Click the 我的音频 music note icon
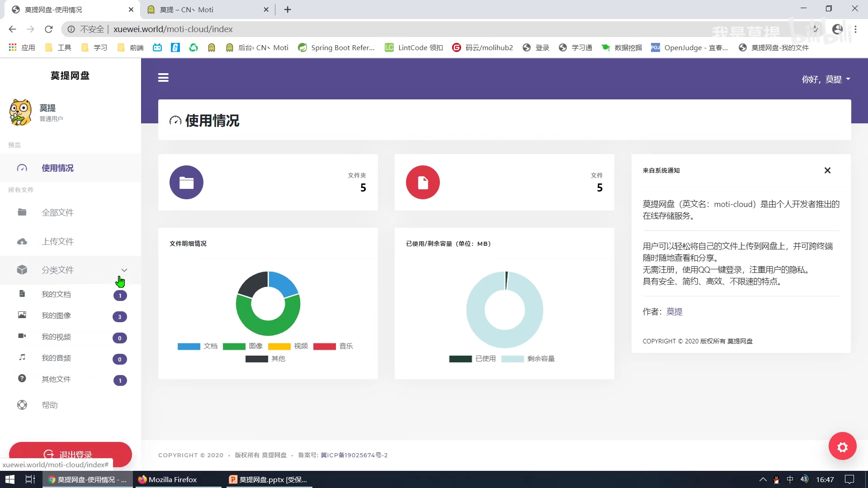The image size is (868, 488). tap(22, 357)
